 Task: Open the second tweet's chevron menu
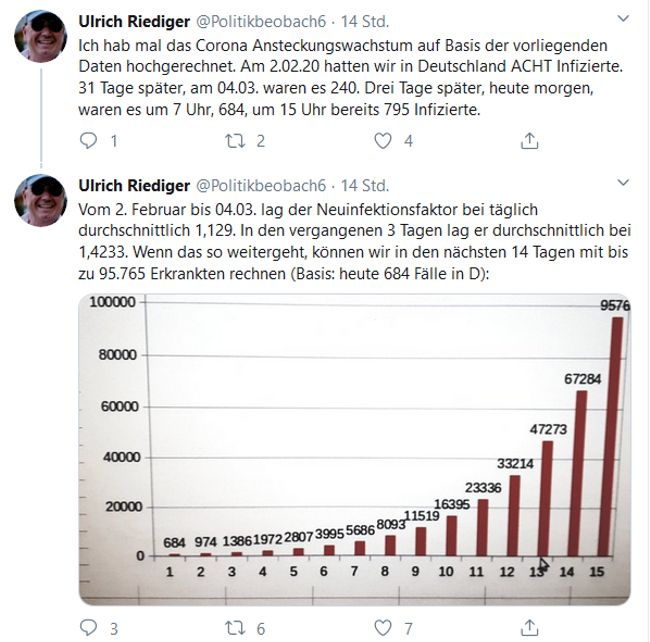[x=623, y=182]
